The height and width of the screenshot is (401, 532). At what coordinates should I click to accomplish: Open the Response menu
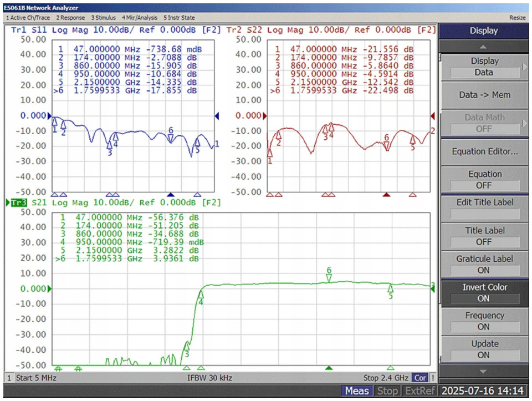(70, 18)
